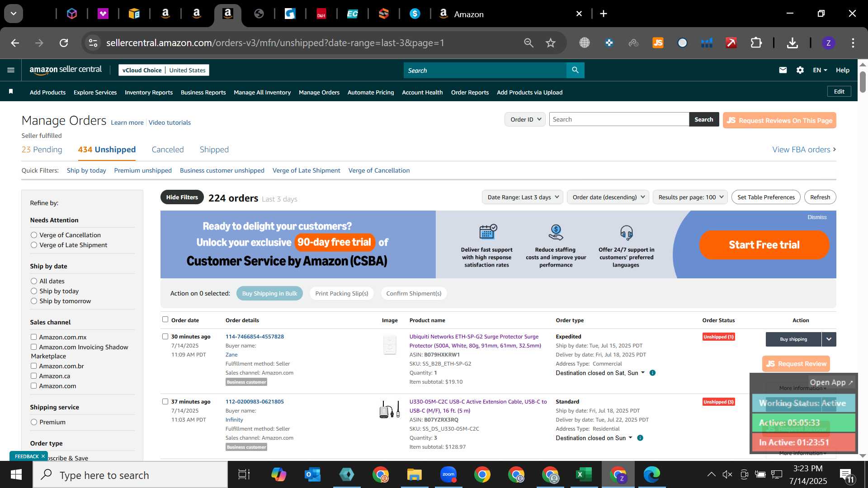Open Business Reports in the nav bar

(203, 92)
